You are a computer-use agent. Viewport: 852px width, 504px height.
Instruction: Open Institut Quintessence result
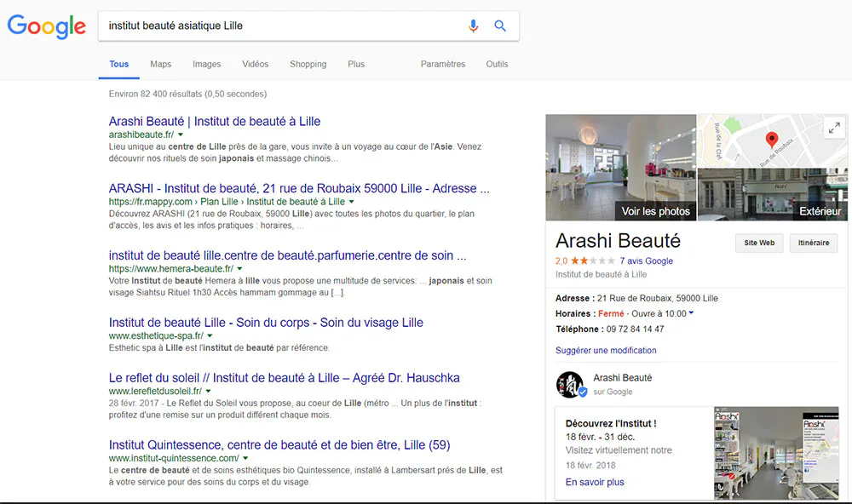(279, 444)
